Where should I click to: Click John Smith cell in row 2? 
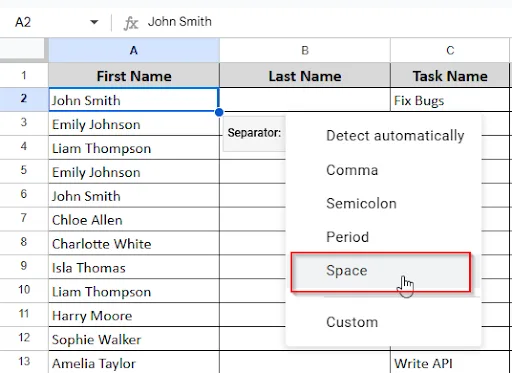(x=134, y=100)
